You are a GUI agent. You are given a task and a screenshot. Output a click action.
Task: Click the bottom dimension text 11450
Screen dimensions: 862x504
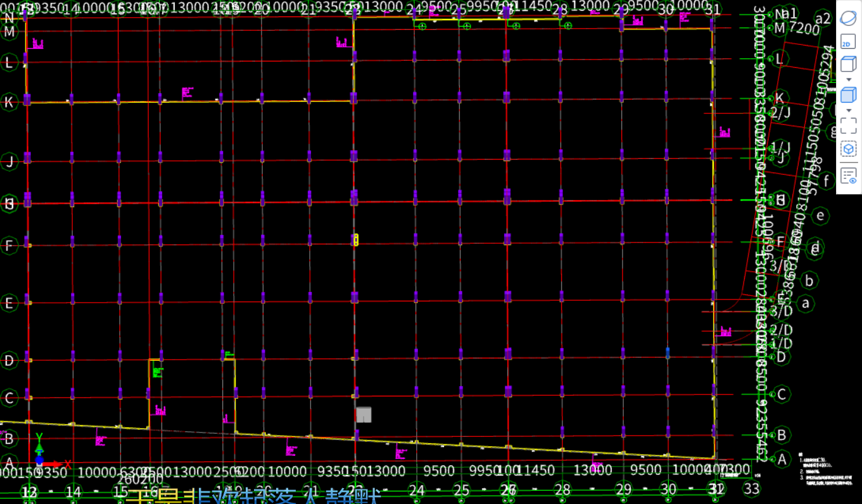[536, 470]
